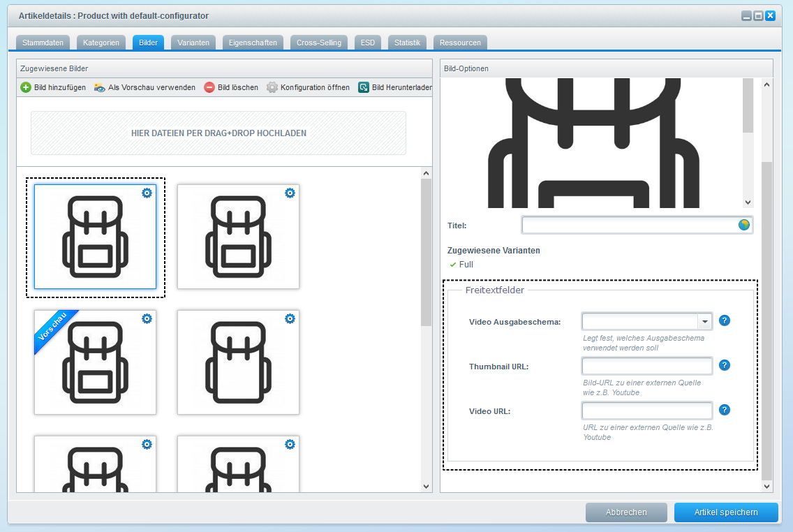Screen dimensions: 793x532
Task: Open the ESD tab
Action: pos(368,43)
